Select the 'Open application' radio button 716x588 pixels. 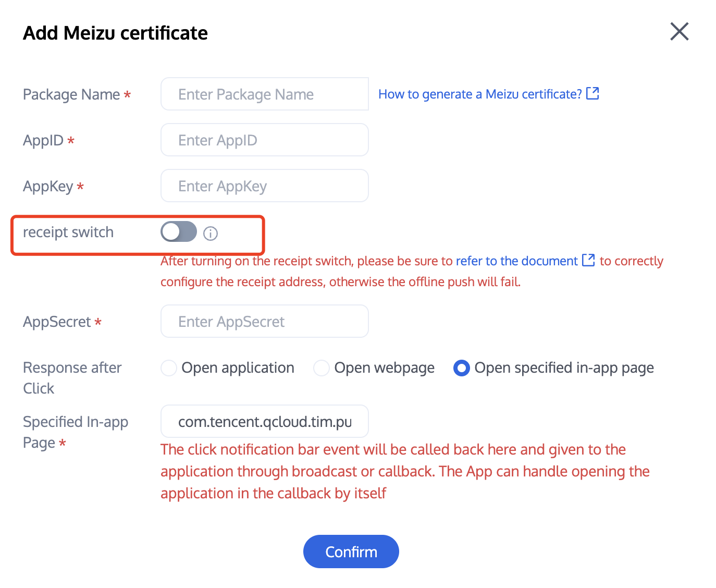click(169, 368)
